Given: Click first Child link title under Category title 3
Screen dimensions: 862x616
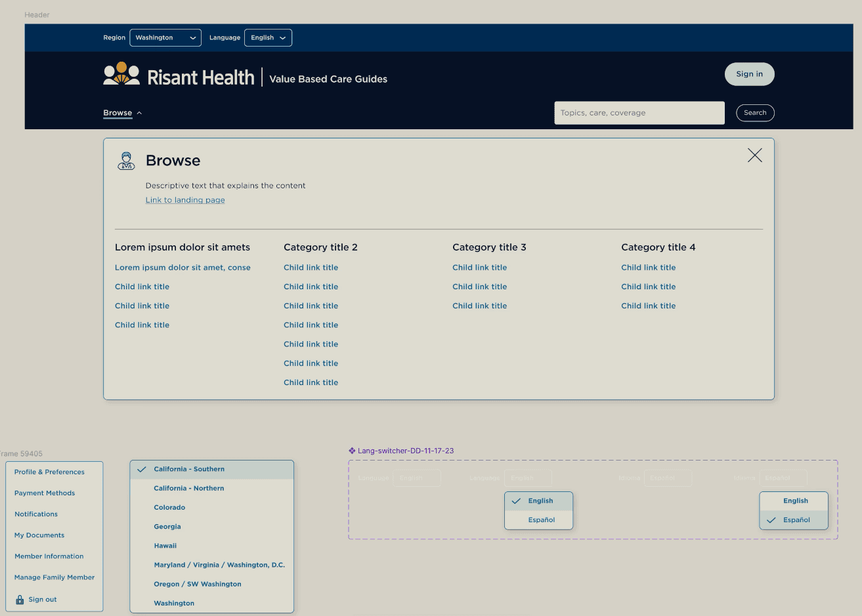Looking at the screenshot, I should (x=480, y=268).
